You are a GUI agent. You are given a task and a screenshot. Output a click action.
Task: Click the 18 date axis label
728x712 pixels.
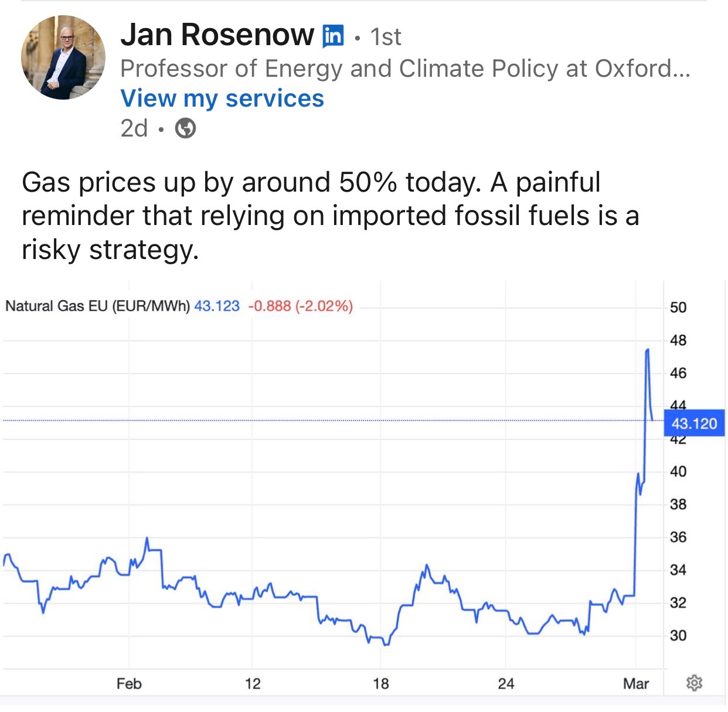(x=381, y=683)
